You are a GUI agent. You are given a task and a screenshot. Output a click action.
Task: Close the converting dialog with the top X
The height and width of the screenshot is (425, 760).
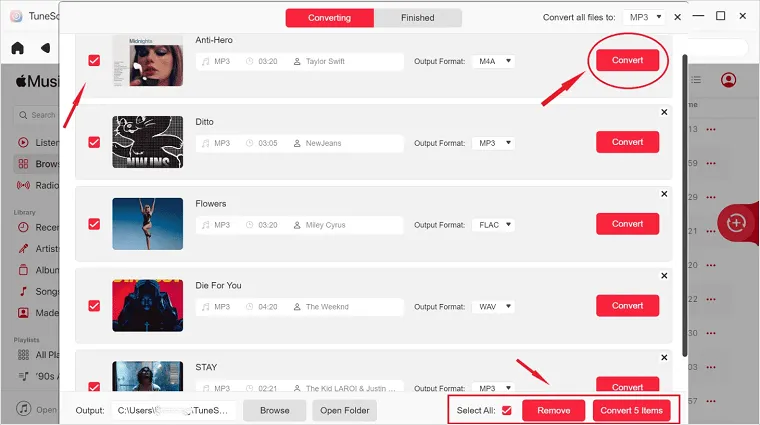click(x=678, y=17)
